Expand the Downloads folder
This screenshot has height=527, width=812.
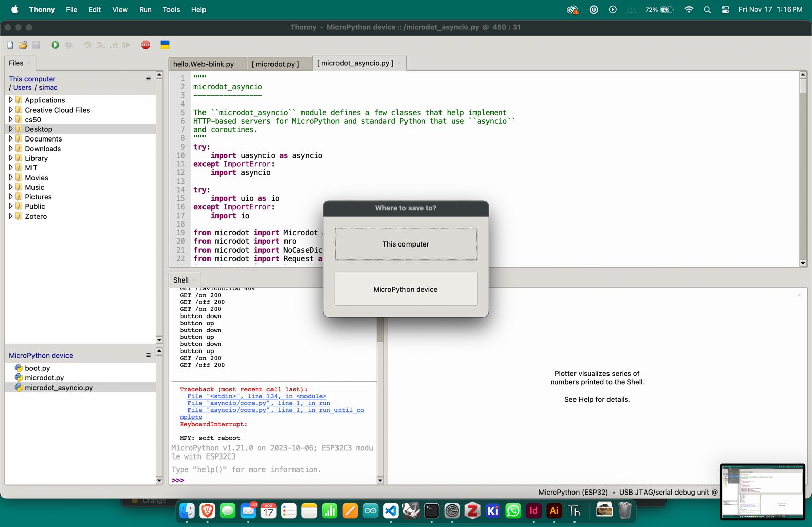11,149
